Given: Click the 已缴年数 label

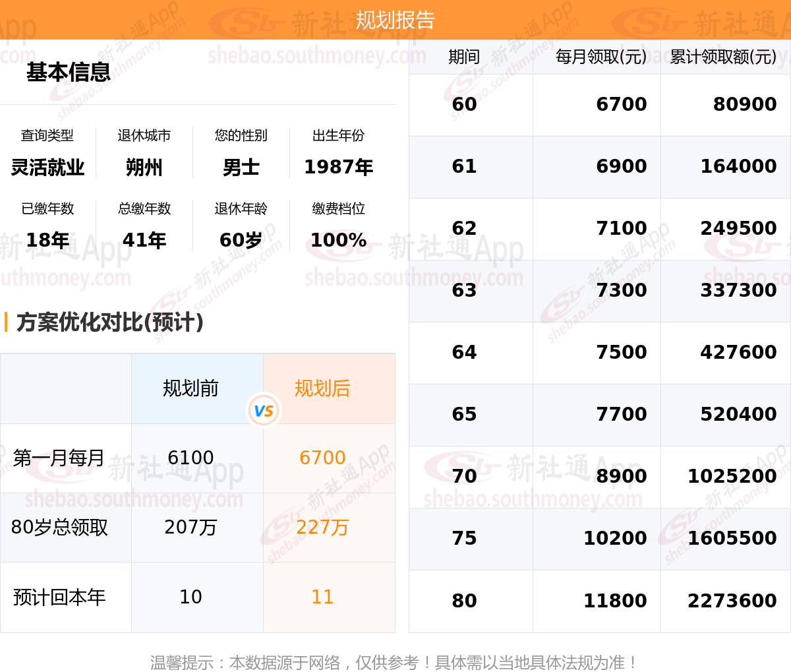Looking at the screenshot, I should (x=47, y=208).
